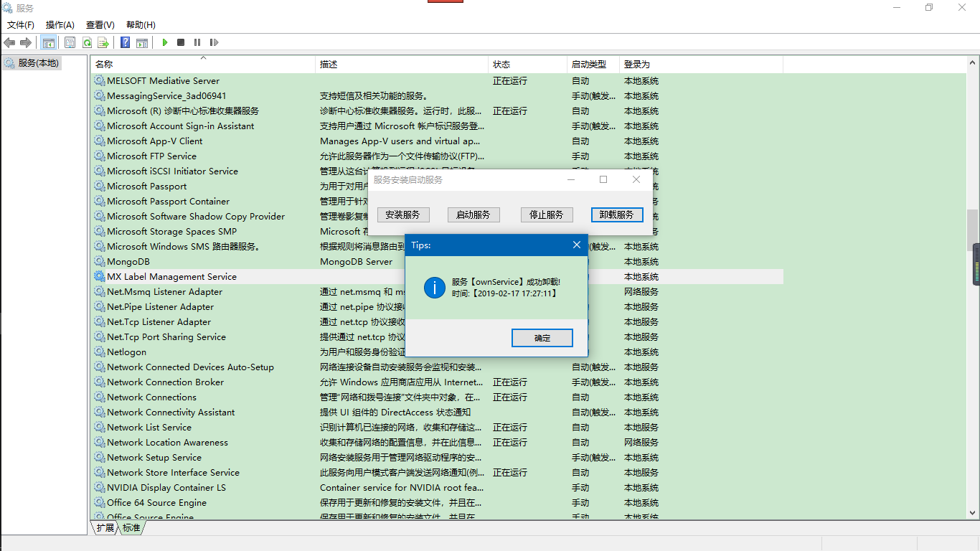Screen dimensions: 980x551
Task: Start the service with the green play icon
Action: coord(165,42)
